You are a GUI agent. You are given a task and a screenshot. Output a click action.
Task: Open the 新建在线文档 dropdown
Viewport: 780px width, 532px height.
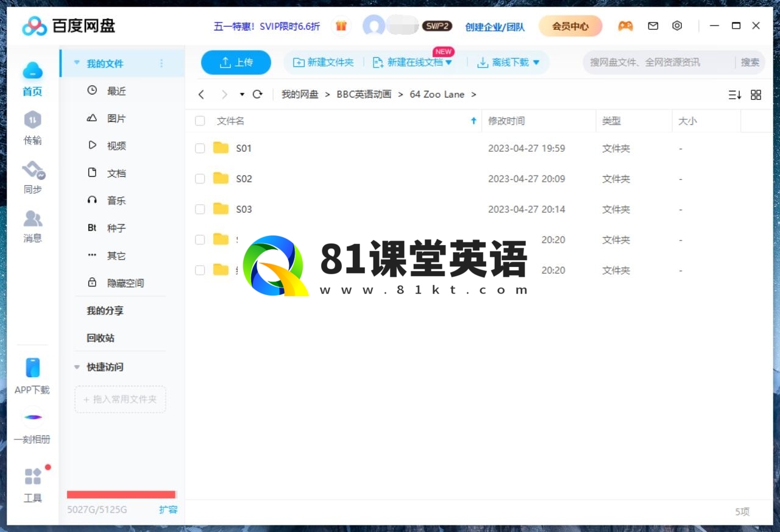pyautogui.click(x=449, y=62)
